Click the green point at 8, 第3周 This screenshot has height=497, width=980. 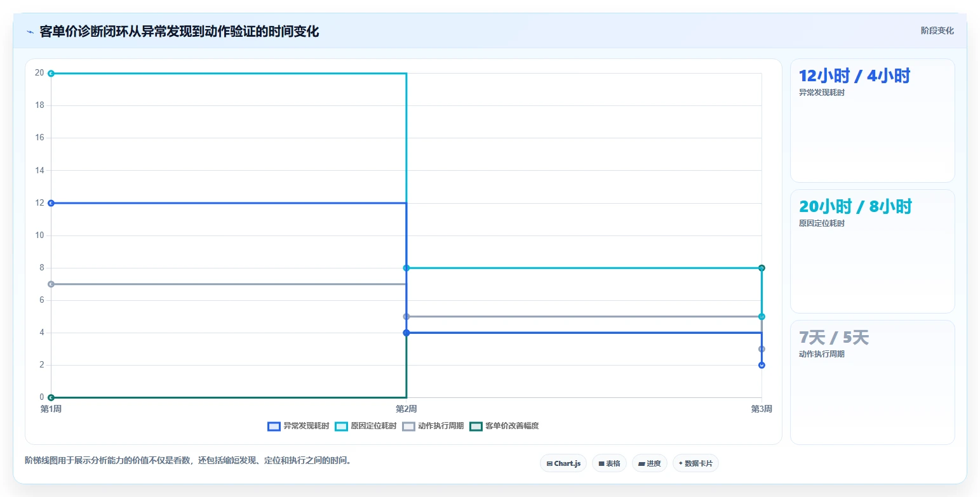(762, 268)
